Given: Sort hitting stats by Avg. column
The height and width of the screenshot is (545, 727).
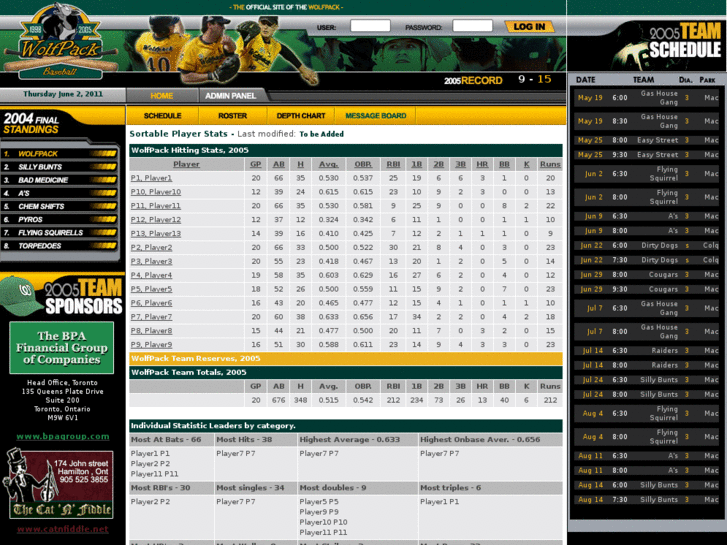Looking at the screenshot, I should point(328,164).
